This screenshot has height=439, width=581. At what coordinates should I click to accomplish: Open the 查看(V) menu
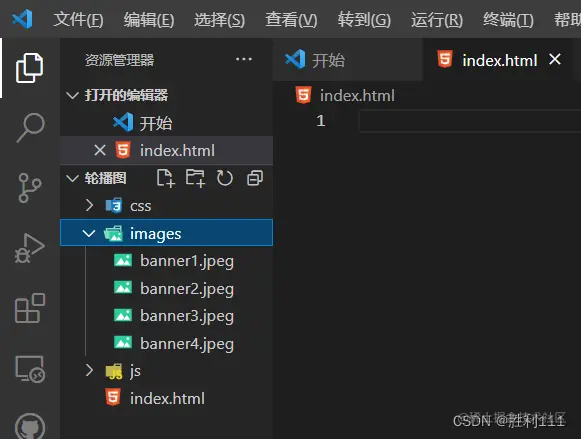[x=291, y=19]
